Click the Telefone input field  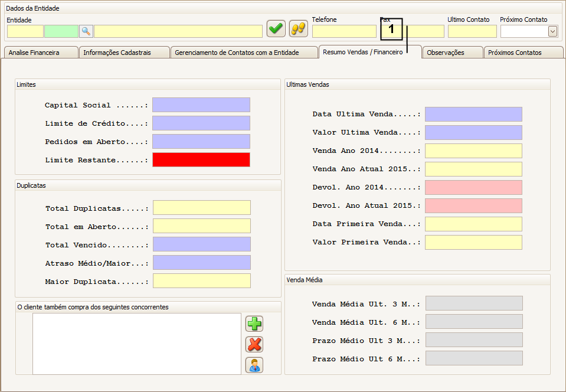pos(344,31)
